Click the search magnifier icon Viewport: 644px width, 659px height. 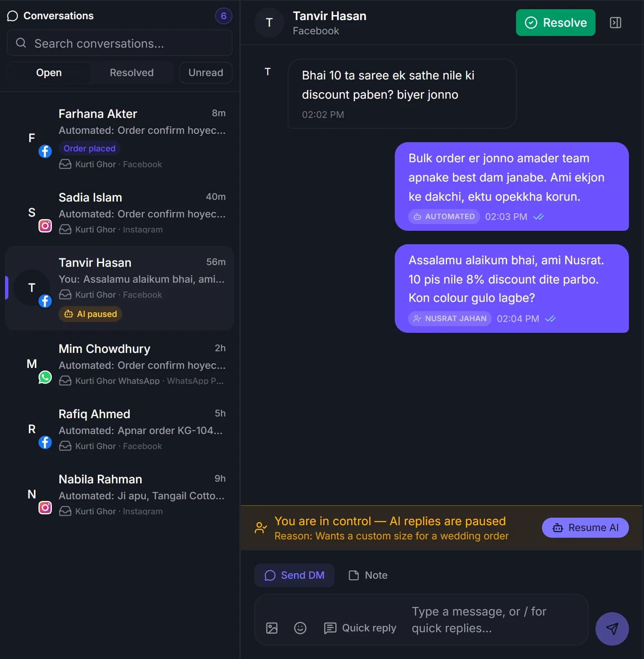pos(21,43)
